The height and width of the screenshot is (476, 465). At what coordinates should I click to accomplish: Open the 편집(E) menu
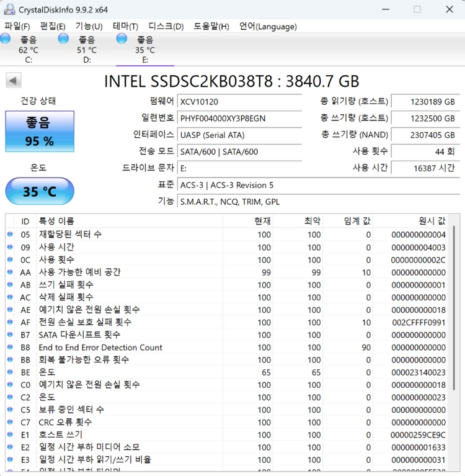53,27
